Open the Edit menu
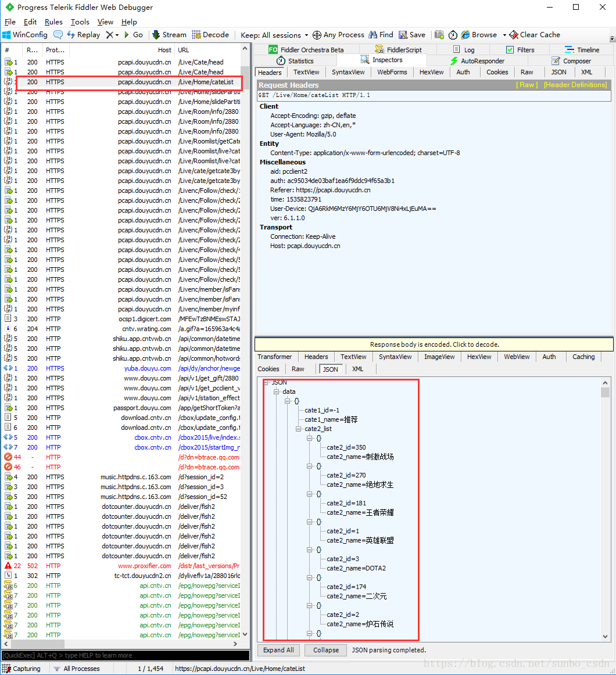This screenshot has height=675, width=616. click(x=30, y=22)
